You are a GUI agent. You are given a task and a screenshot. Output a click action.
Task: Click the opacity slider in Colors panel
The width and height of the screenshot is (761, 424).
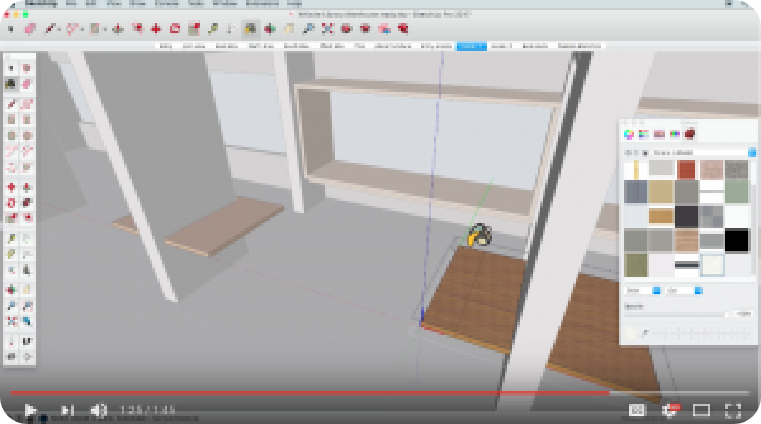tap(677, 315)
